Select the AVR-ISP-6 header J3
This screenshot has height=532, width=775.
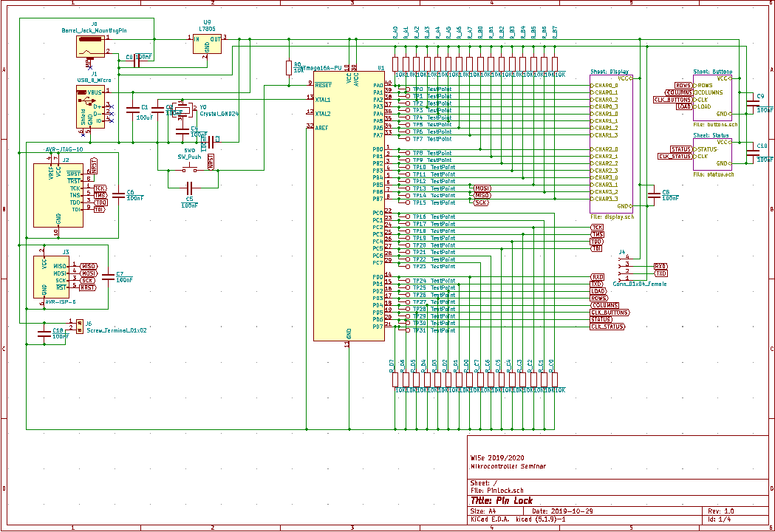tap(54, 277)
